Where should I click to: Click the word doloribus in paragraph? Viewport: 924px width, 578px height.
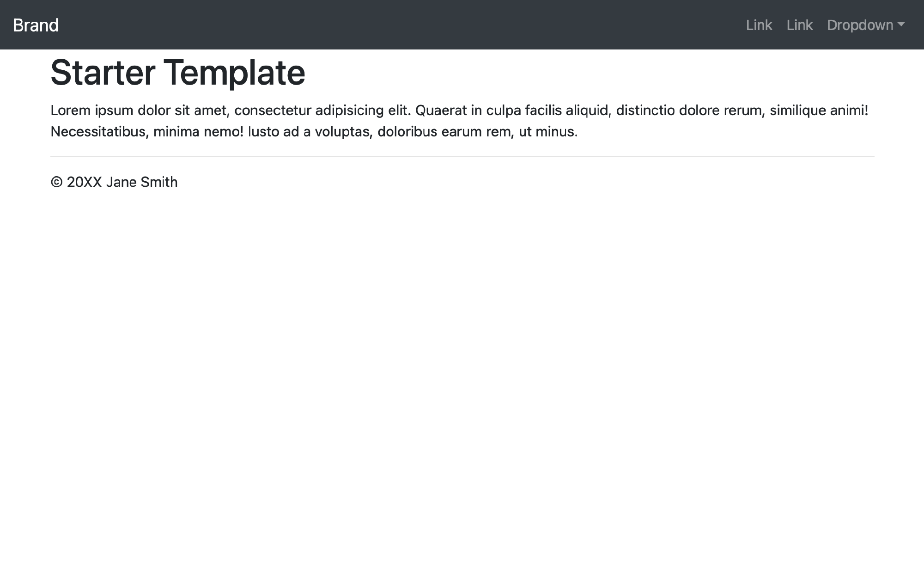[407, 132]
